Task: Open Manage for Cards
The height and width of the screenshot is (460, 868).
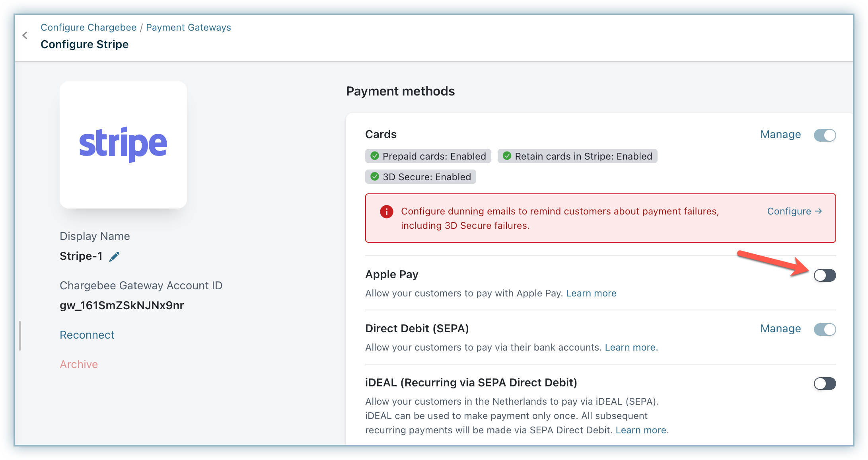Action: (x=780, y=134)
